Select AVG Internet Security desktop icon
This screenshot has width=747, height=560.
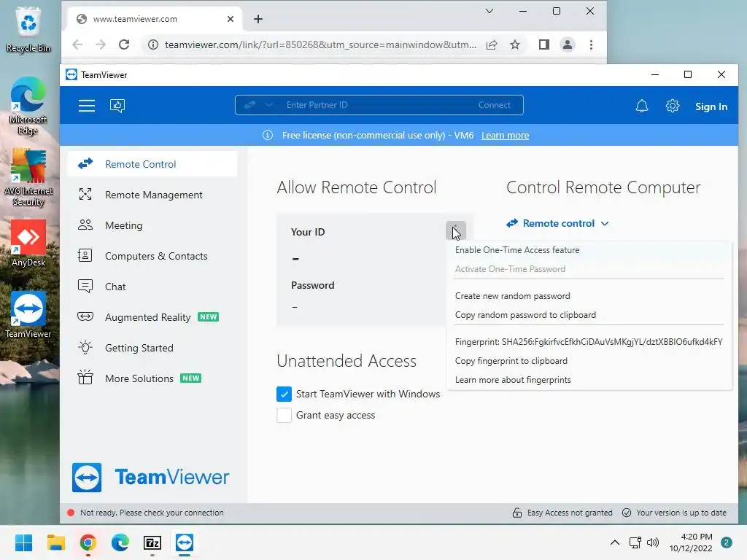(28, 178)
